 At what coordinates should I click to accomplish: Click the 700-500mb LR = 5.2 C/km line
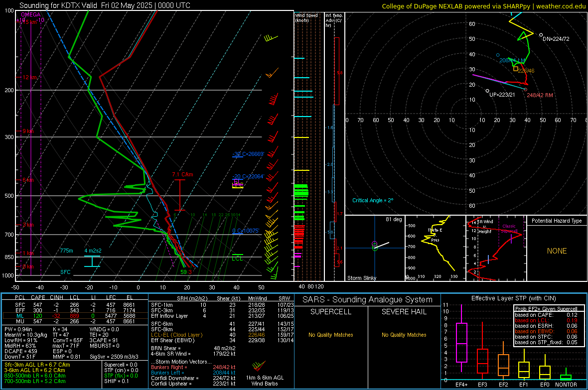click(35, 381)
